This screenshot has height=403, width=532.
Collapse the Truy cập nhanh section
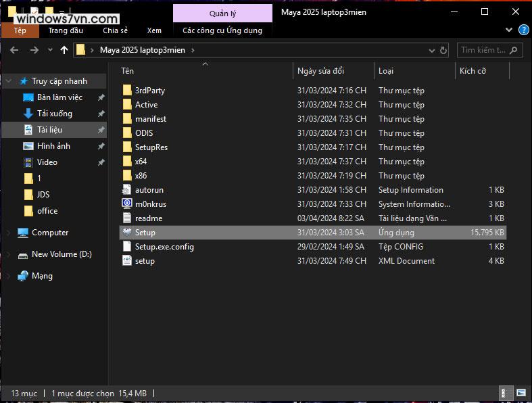[9, 81]
